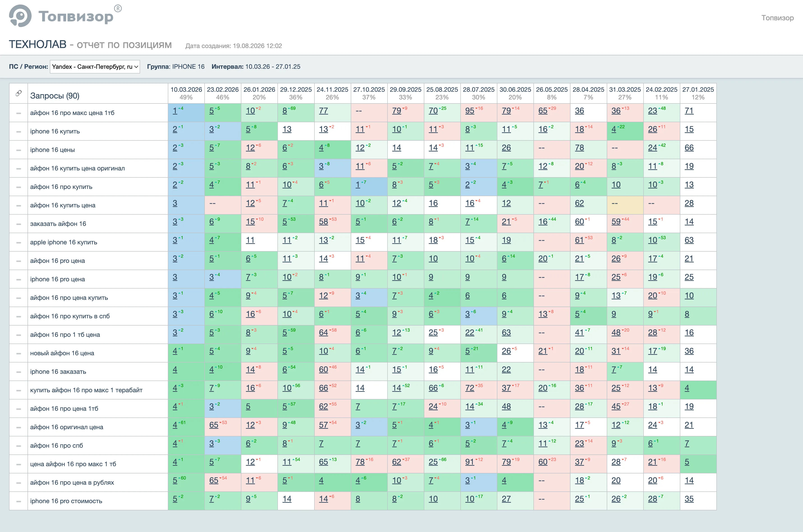Click the chain link icon in table header
803x532 pixels.
19,93
